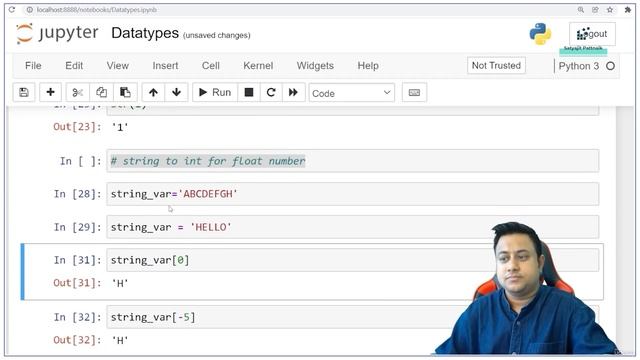
Task: Run the selected cell
Action: coord(215,93)
